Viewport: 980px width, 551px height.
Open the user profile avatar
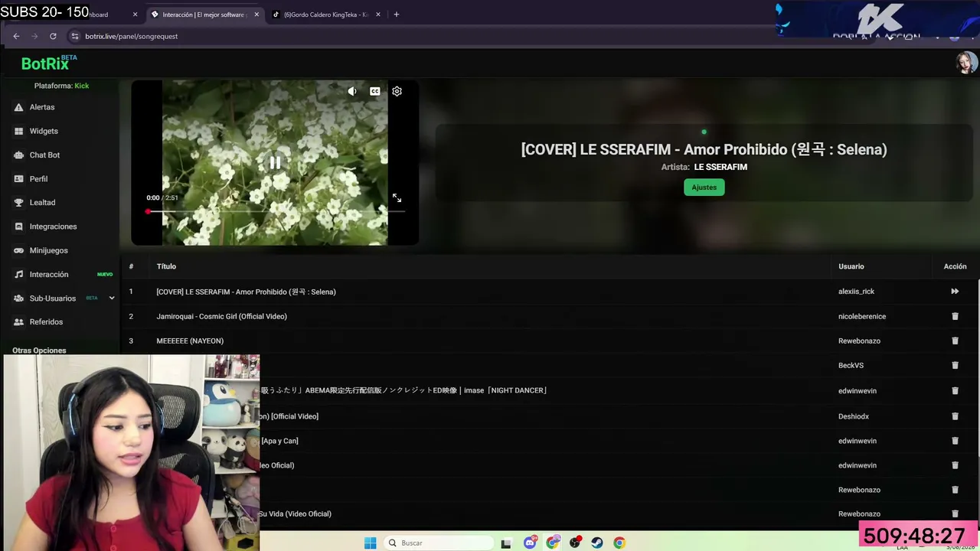(966, 63)
